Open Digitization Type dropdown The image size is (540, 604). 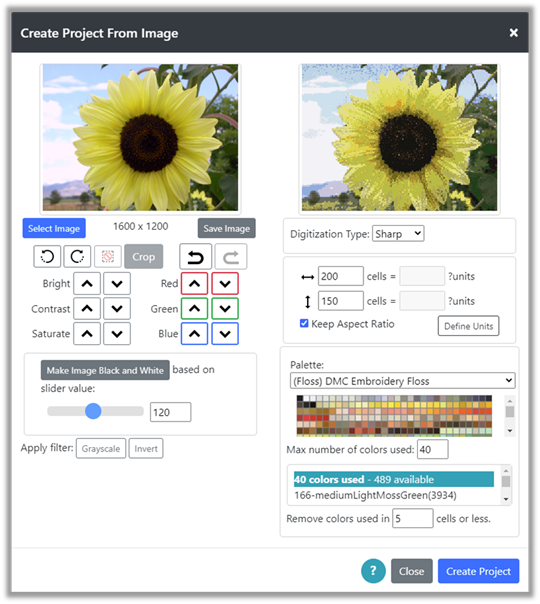tap(398, 234)
